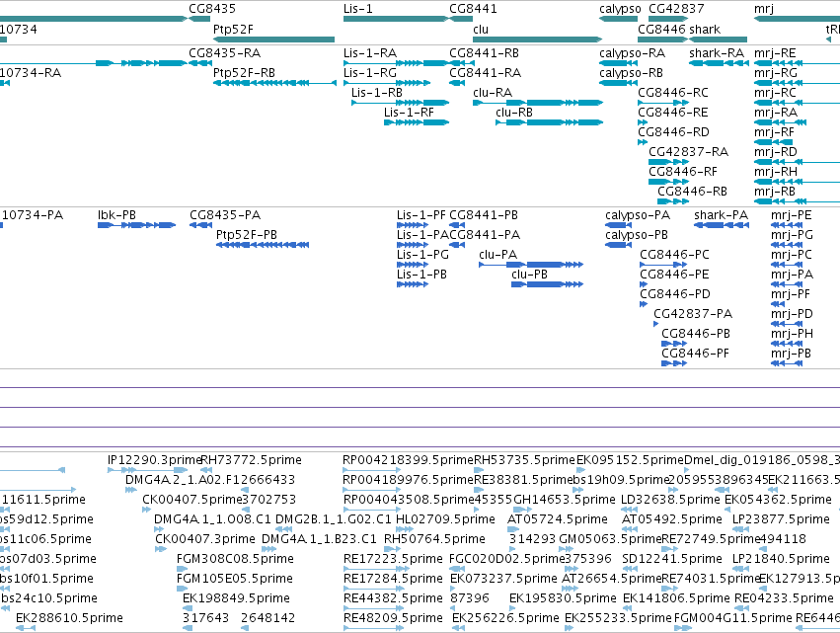Click the clu gene bar
This screenshot has height=633, width=840.
[x=537, y=40]
